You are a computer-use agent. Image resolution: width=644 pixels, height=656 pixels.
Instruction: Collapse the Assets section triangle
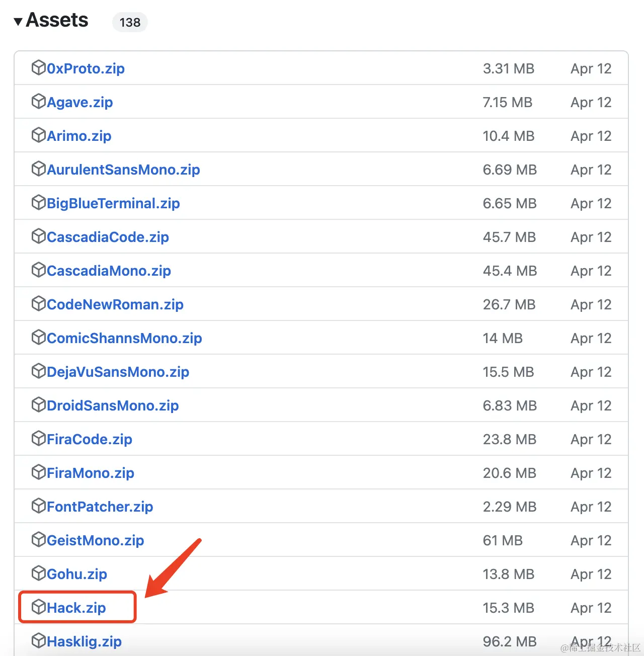click(18, 22)
